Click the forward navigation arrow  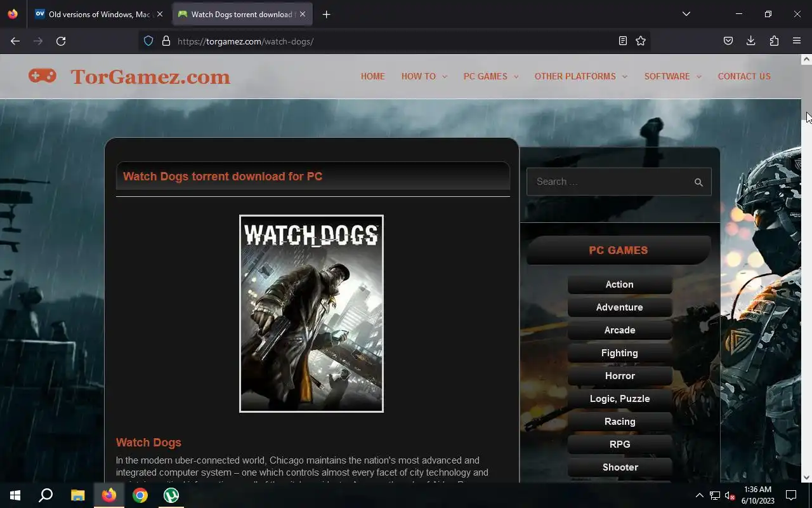click(38, 41)
